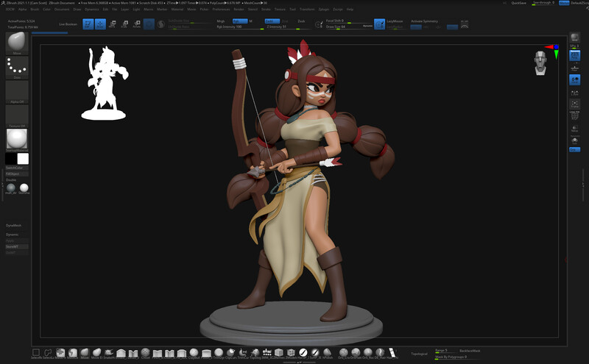
Task: Adjust the Focal Shift slider
Action: point(348,21)
